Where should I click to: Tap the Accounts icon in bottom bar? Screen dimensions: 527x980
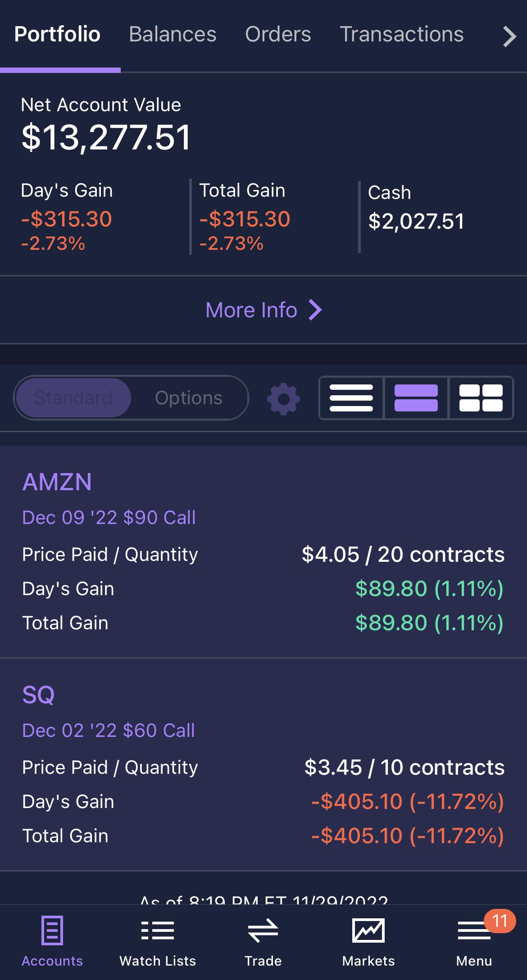(x=52, y=931)
